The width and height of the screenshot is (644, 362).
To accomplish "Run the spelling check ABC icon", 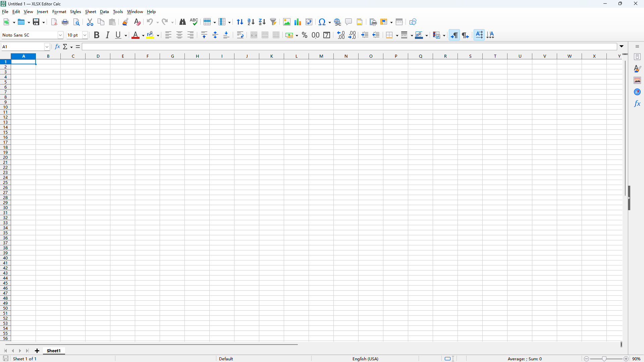I will pos(194,22).
